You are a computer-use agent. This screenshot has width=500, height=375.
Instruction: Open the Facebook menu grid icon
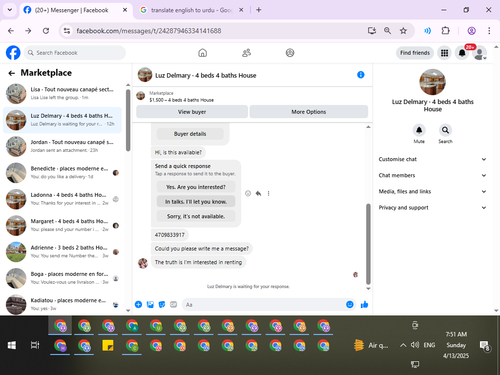(x=444, y=53)
